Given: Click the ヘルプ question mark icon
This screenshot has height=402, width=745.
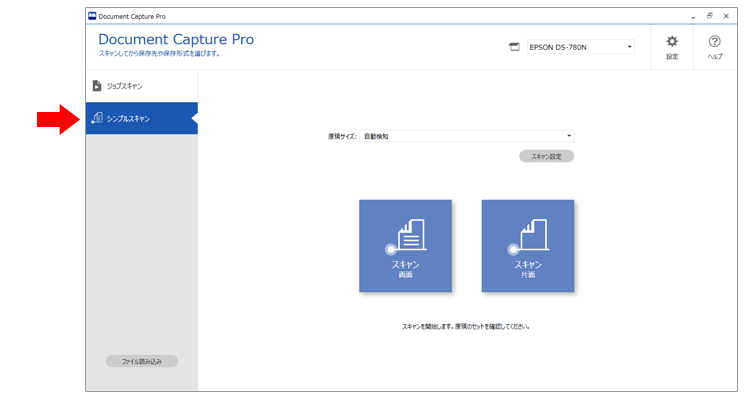Looking at the screenshot, I should pyautogui.click(x=714, y=42).
